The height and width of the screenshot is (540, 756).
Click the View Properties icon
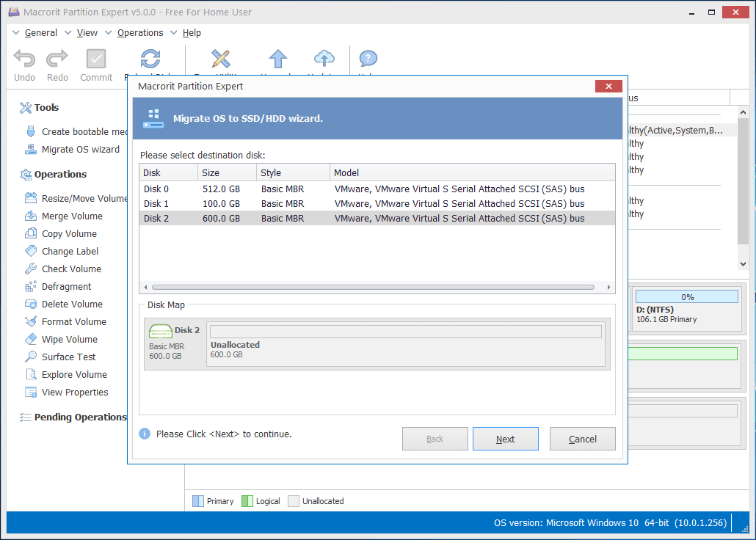click(x=31, y=392)
